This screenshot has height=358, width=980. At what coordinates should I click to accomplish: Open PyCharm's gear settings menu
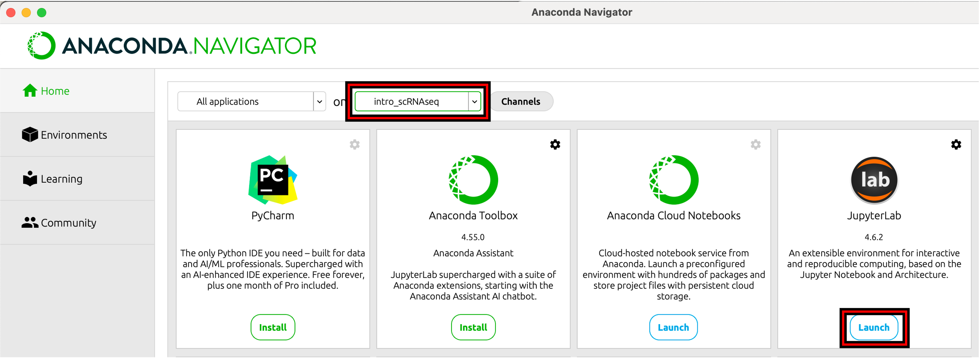(354, 144)
